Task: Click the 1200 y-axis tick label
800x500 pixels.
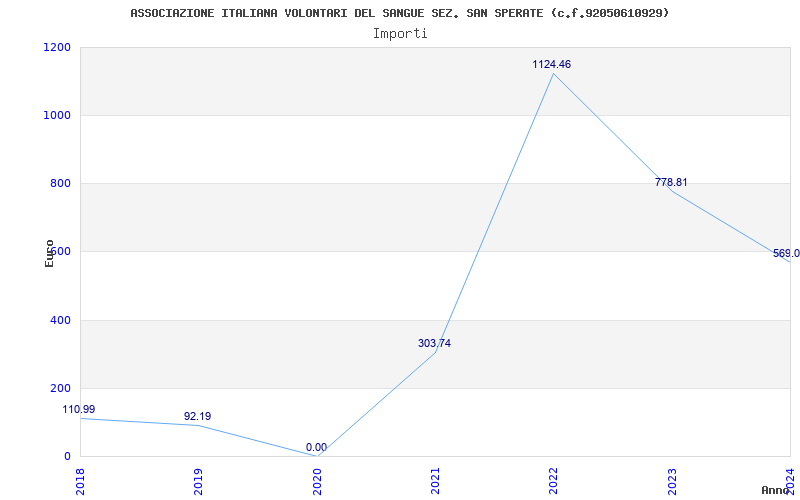Action: coord(57,47)
